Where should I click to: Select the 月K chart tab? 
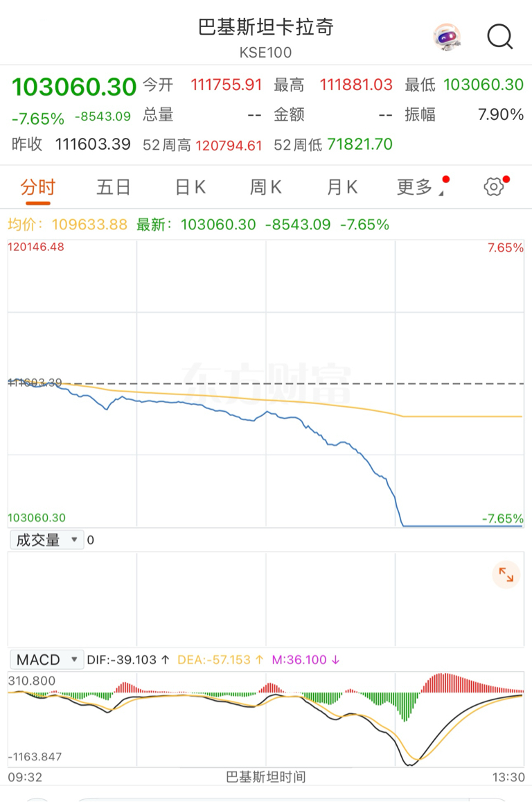342,187
